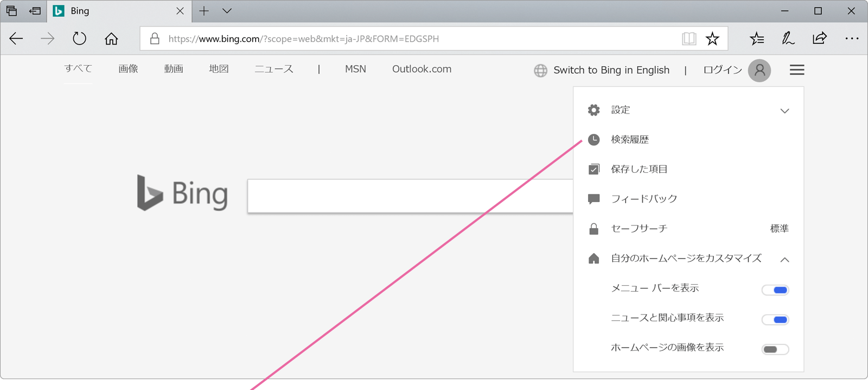
Task: Open 設定 menu entry
Action: coord(688,110)
